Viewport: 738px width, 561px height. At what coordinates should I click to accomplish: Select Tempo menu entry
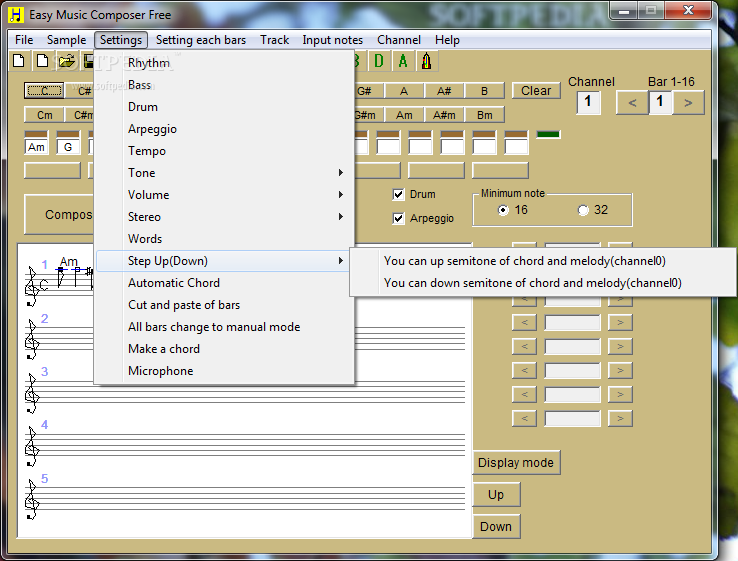tap(225, 151)
